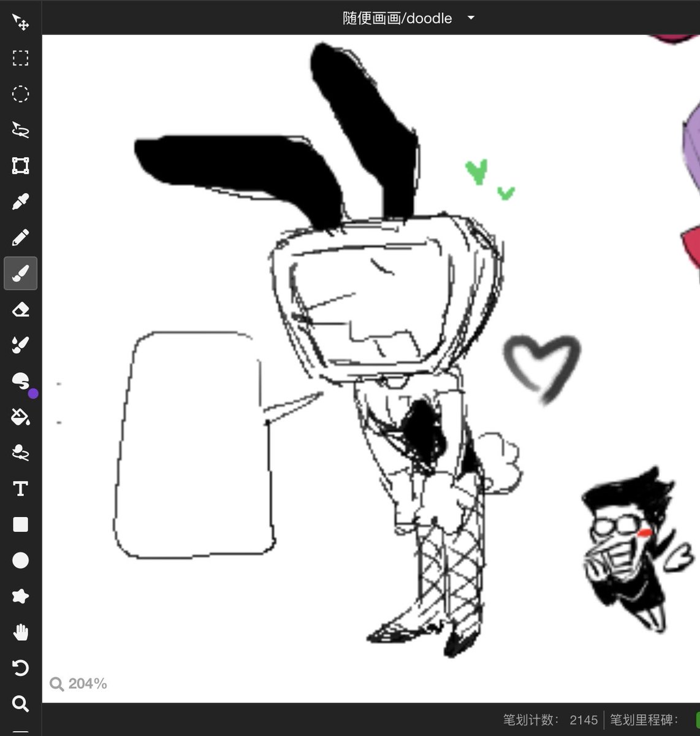Open the doodle document title dropdown
Screen dimensions: 700x736
click(x=471, y=18)
